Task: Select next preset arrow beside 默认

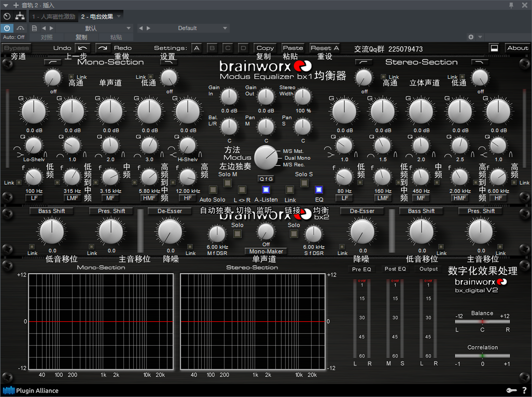Action: point(51,28)
